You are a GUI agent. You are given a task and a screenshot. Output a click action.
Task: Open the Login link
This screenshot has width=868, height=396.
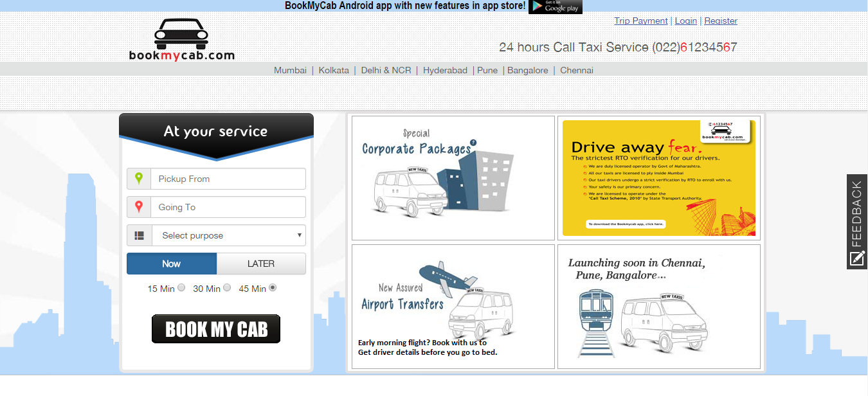(686, 21)
